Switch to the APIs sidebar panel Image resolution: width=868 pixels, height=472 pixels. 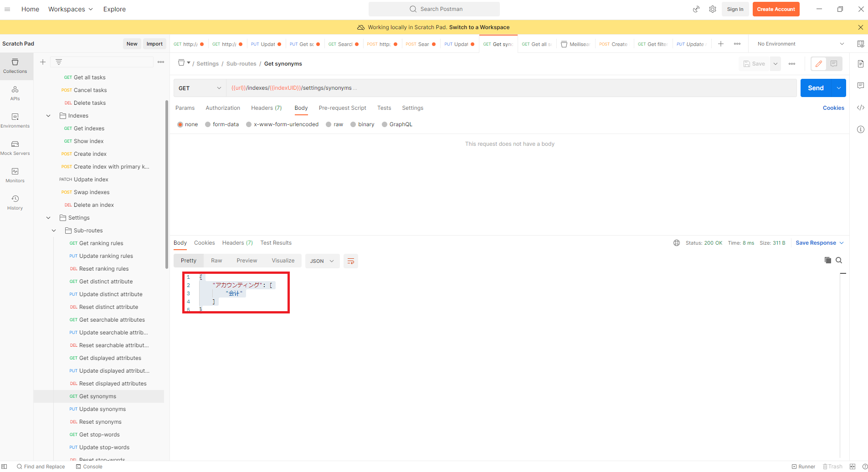point(15,93)
